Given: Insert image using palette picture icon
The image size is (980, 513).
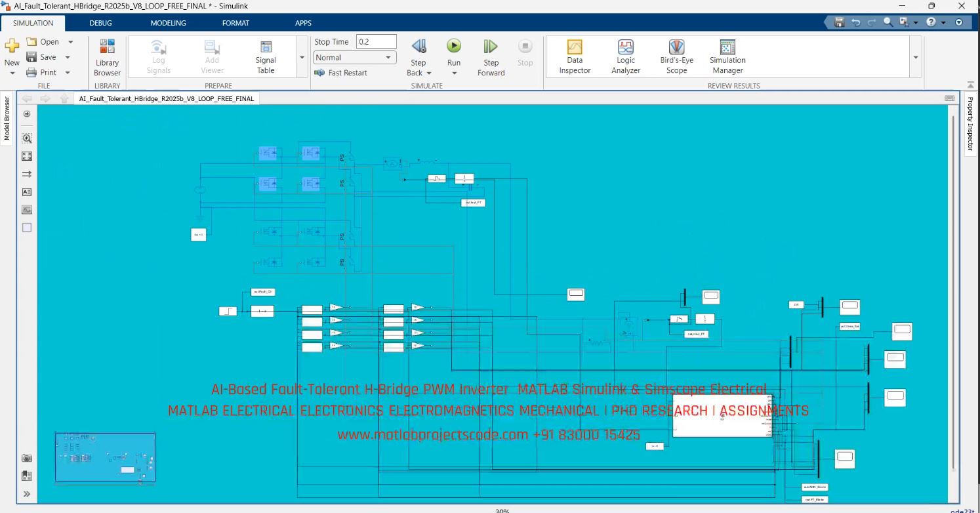Looking at the screenshot, I should [27, 210].
